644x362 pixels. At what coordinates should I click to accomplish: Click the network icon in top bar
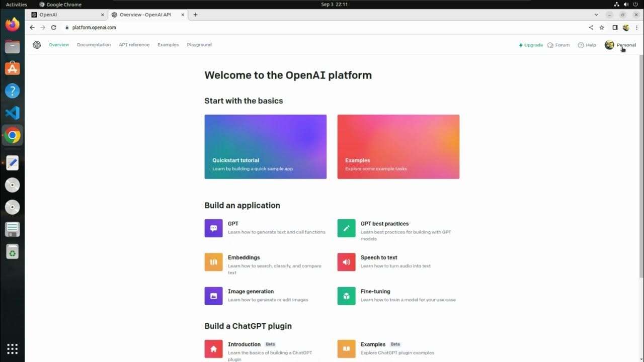pos(617,5)
